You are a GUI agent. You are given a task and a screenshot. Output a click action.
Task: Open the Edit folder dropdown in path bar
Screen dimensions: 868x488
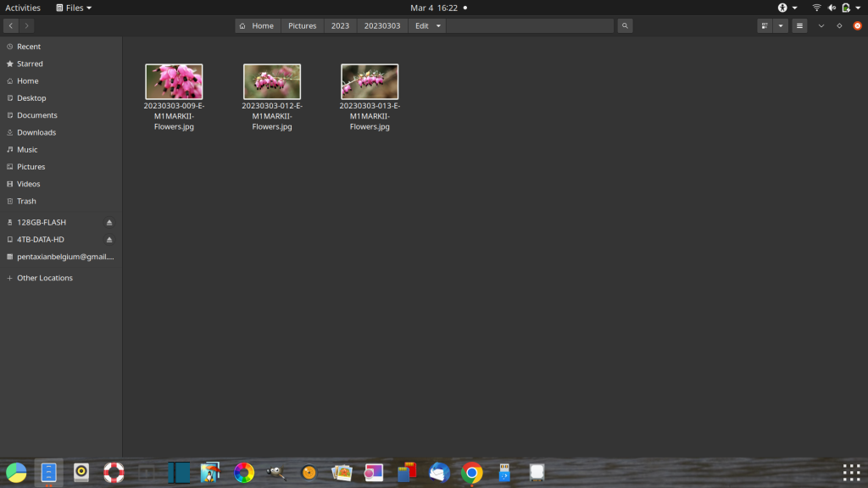click(x=427, y=26)
